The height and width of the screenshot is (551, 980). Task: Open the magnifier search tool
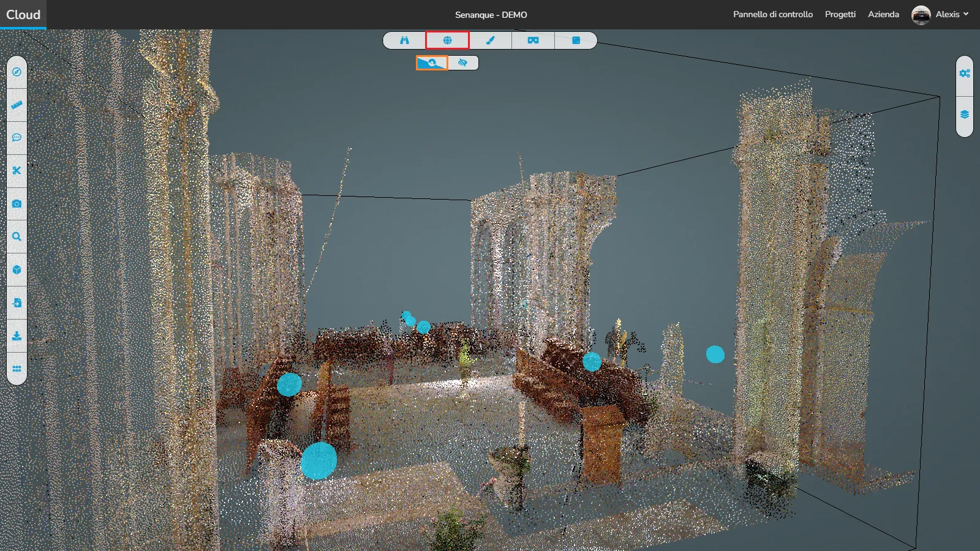click(x=17, y=237)
